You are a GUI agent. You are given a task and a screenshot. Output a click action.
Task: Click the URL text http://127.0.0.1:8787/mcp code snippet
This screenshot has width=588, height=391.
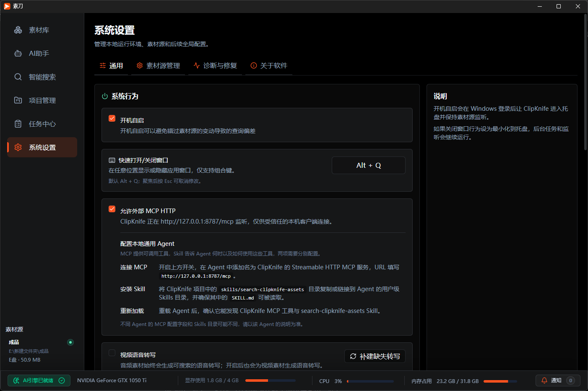pyautogui.click(x=196, y=276)
